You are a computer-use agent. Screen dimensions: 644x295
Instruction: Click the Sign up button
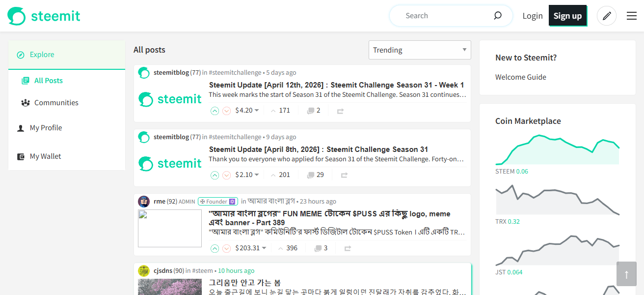click(567, 16)
